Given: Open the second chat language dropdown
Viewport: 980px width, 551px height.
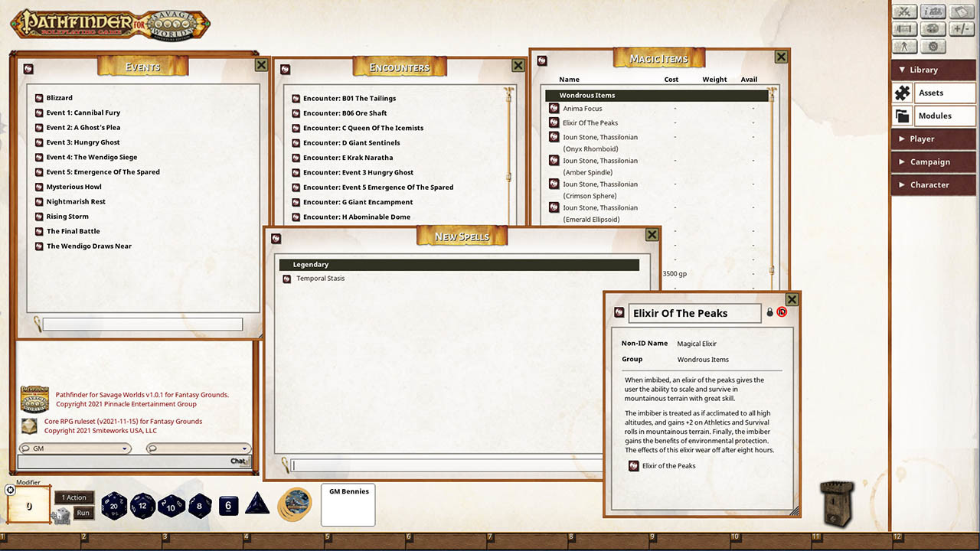Looking at the screenshot, I should coord(198,448).
